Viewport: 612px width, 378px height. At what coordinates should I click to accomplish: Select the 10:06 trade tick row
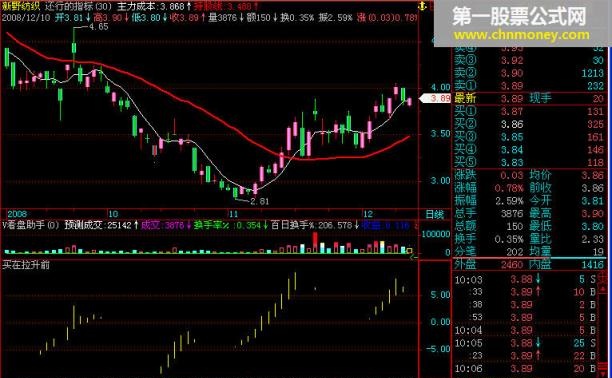pos(526,369)
